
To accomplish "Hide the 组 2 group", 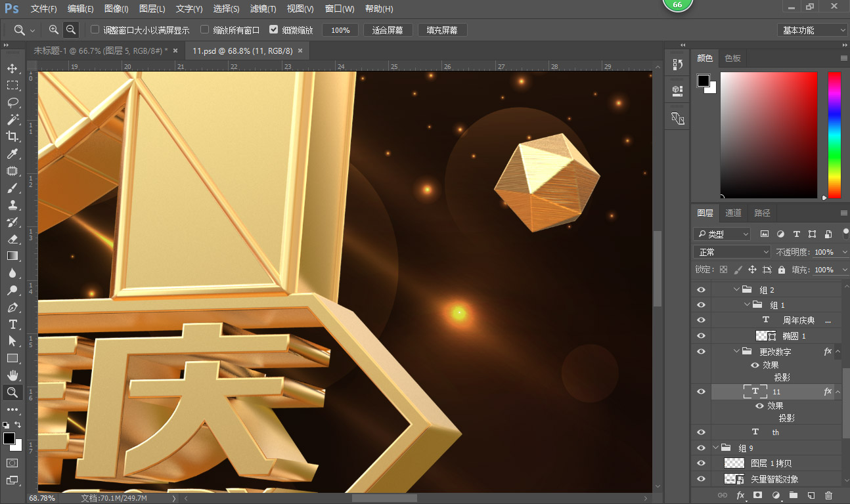I will coord(701,289).
